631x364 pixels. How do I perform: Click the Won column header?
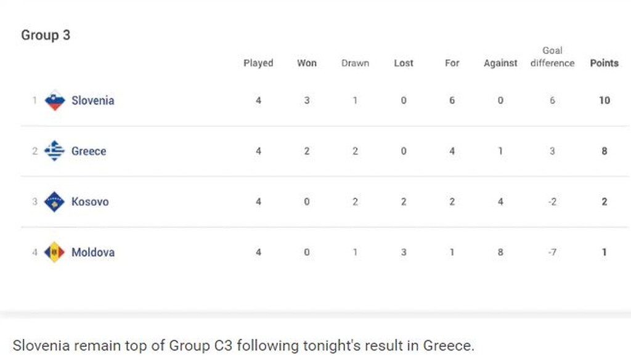307,63
